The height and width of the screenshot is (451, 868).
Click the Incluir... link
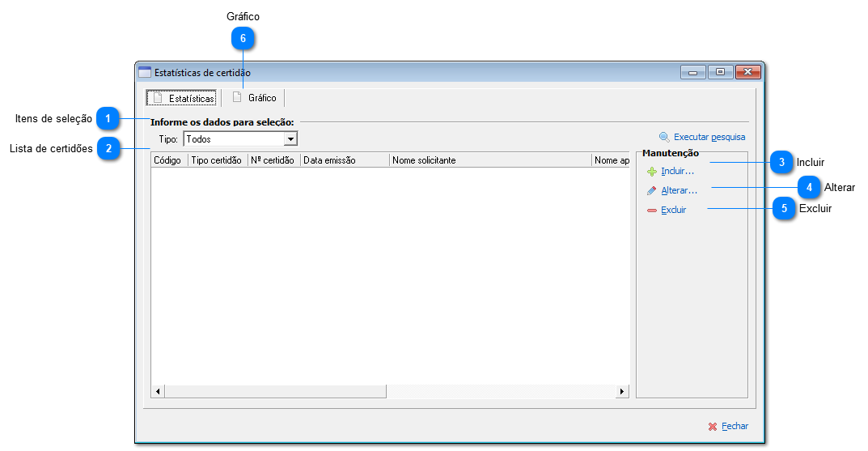[678, 171]
